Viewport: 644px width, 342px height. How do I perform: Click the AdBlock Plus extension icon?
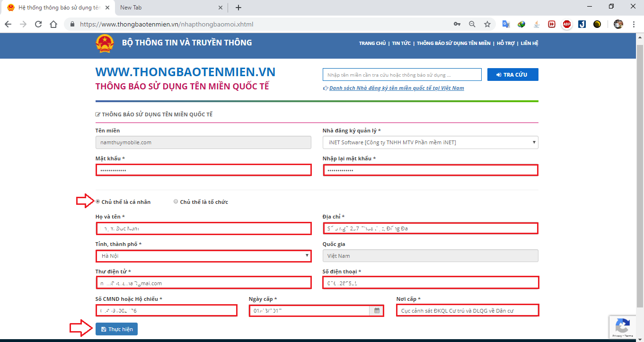pyautogui.click(x=566, y=24)
